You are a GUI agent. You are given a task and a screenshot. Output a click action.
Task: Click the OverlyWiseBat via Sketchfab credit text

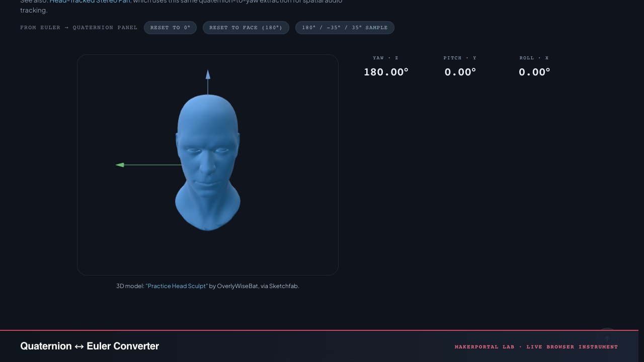pos(258,286)
